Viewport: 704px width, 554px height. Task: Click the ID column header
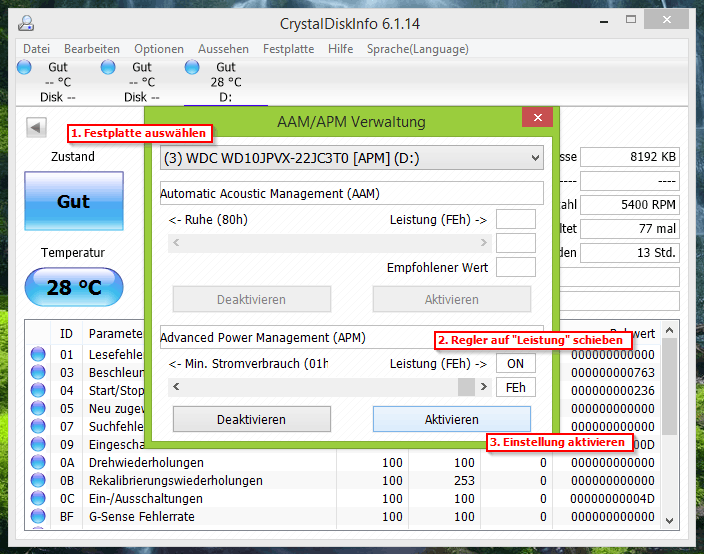66,334
